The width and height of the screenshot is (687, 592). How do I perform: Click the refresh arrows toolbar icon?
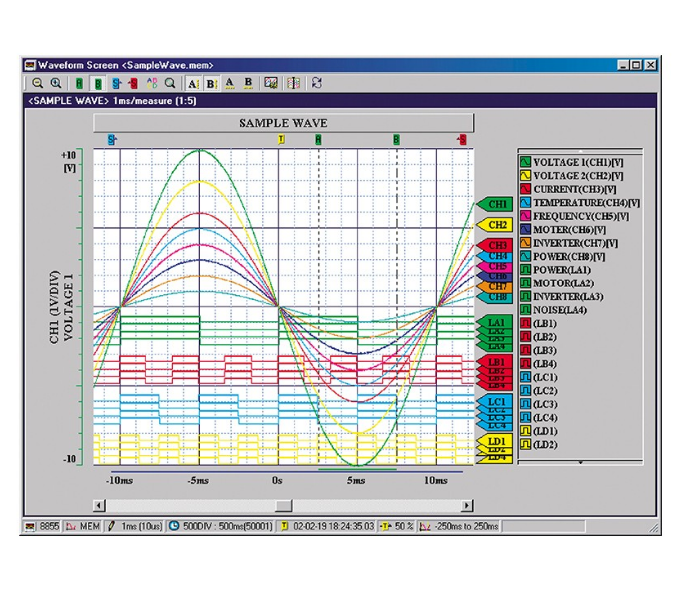(317, 84)
